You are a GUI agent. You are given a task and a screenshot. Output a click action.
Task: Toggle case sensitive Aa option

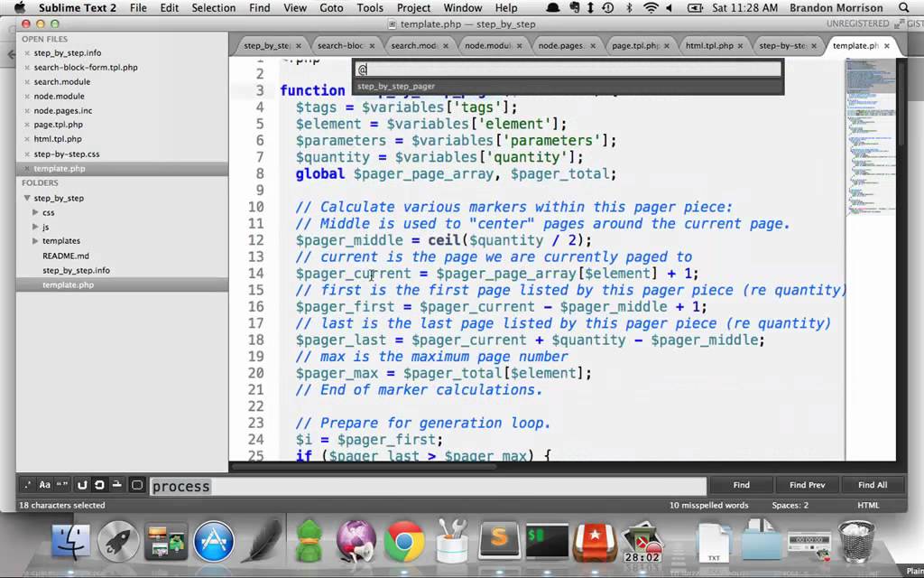tap(45, 485)
